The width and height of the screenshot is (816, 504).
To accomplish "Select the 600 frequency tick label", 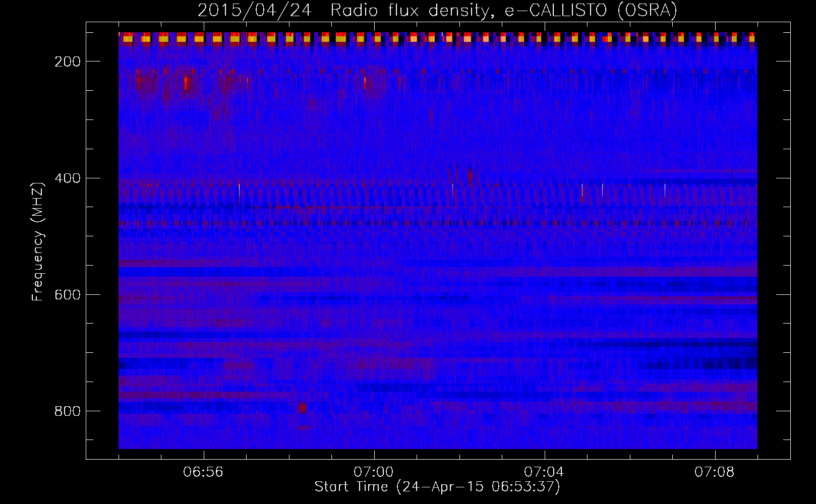I will click(x=67, y=294).
